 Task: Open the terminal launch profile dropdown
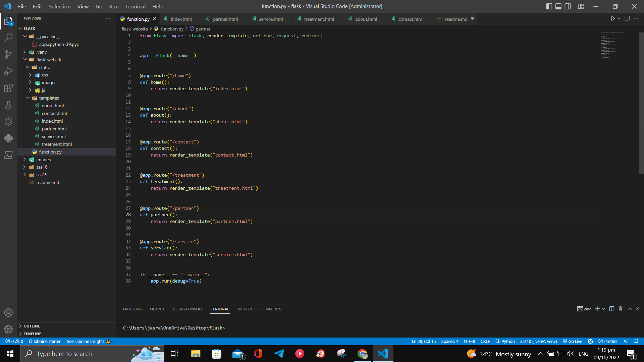tap(604, 309)
